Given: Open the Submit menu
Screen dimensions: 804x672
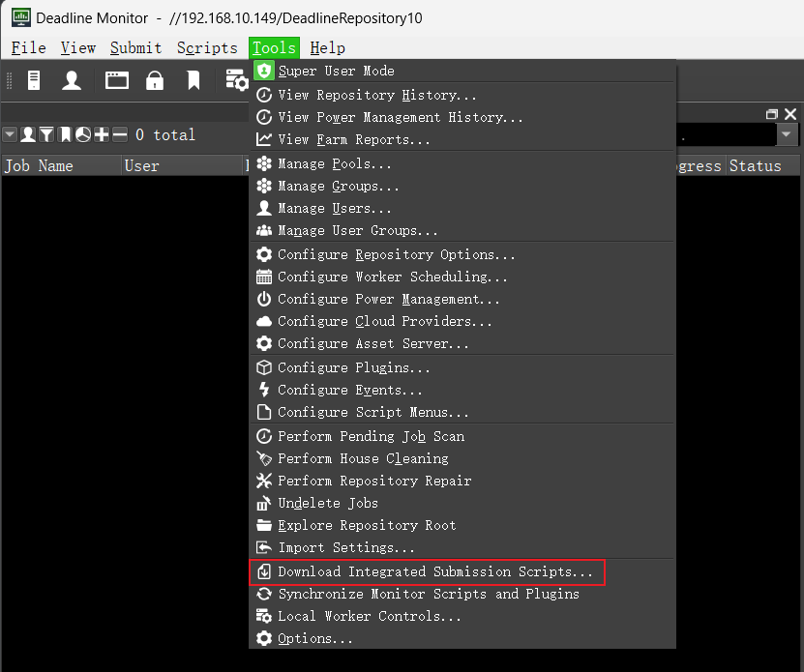Looking at the screenshot, I should [x=135, y=48].
